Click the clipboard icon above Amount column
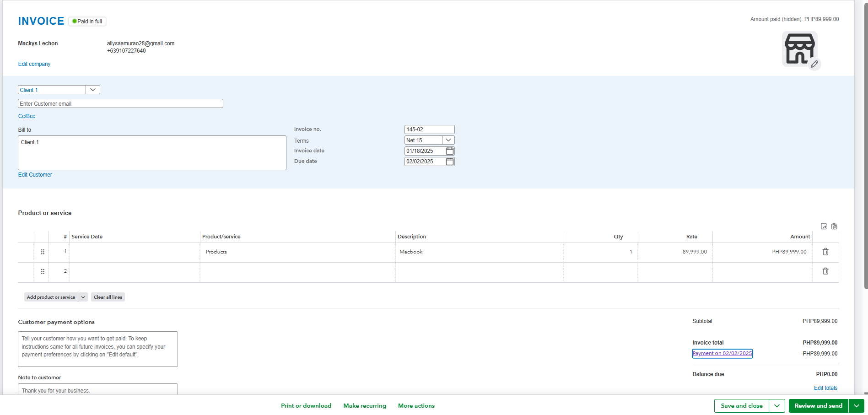 [834, 226]
